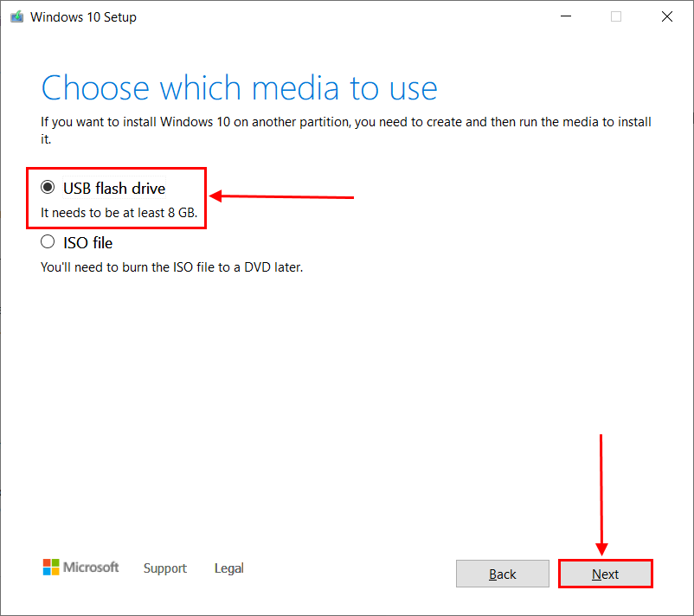694x616 pixels.
Task: Go back with the Back button
Action: click(503, 574)
